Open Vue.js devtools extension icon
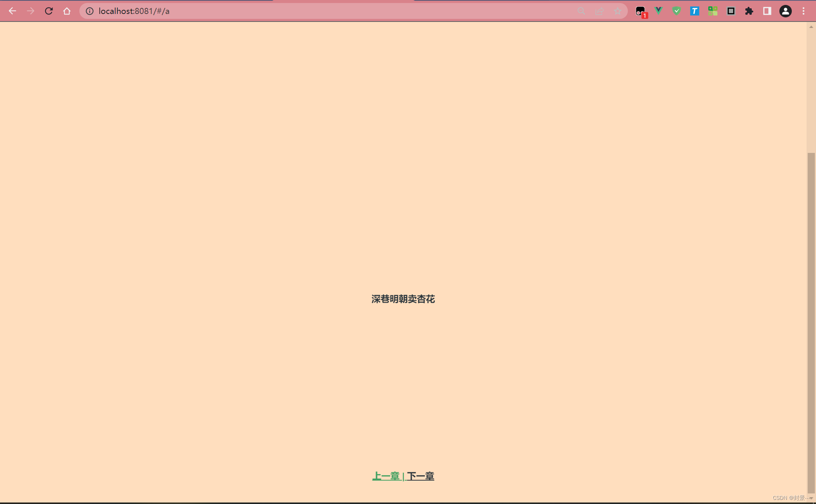 tap(658, 11)
